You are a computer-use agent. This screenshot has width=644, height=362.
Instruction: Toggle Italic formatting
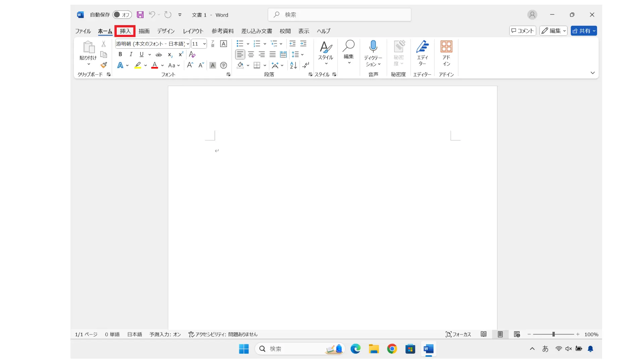(131, 54)
